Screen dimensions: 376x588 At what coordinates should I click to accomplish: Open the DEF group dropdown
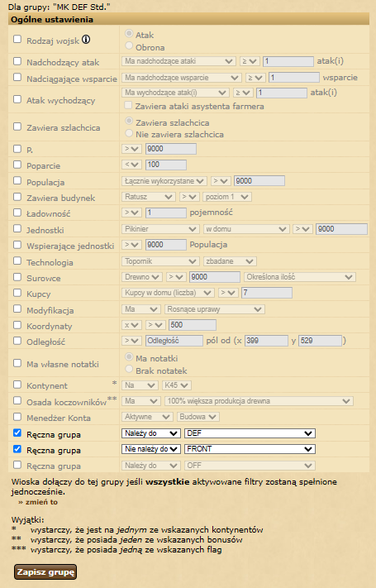click(x=250, y=433)
